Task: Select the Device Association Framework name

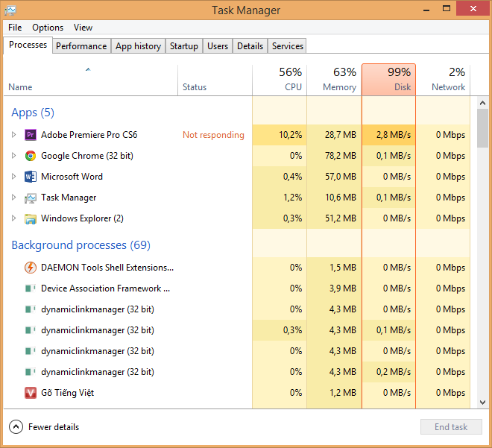Action: point(105,288)
